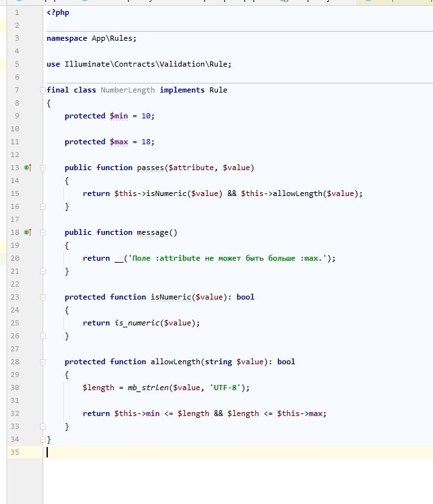Click the __ translation helper call
Image resolution: width=433 pixels, height=504 pixels.
pos(119,259)
